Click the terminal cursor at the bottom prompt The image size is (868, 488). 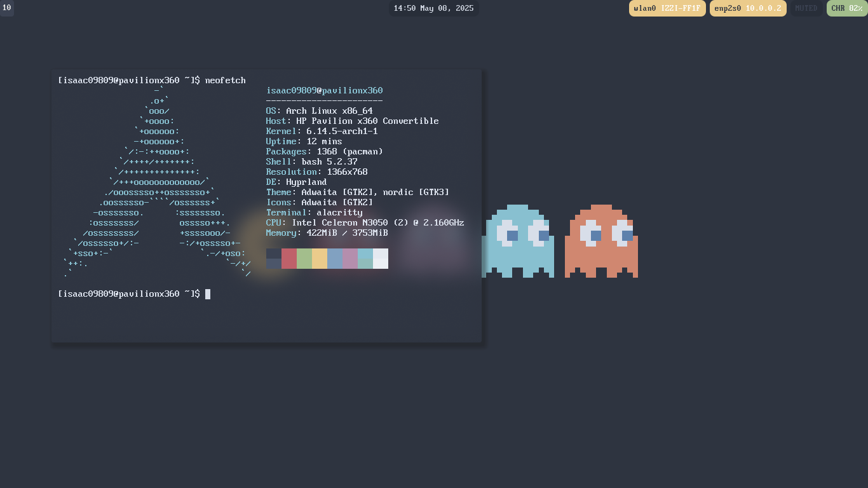(x=208, y=294)
